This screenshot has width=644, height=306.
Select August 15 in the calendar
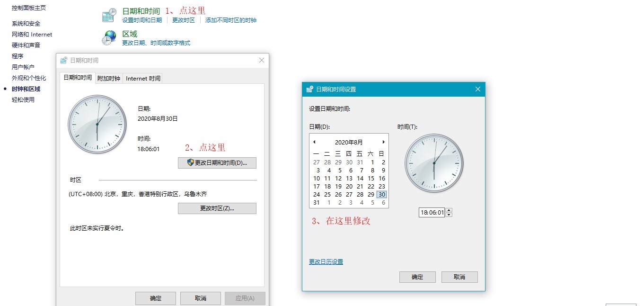tap(371, 179)
